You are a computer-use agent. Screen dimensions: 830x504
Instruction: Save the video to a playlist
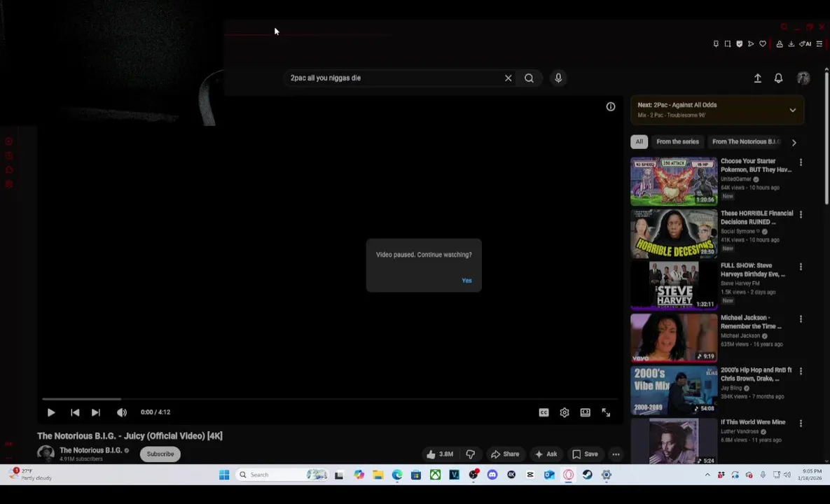click(586, 454)
